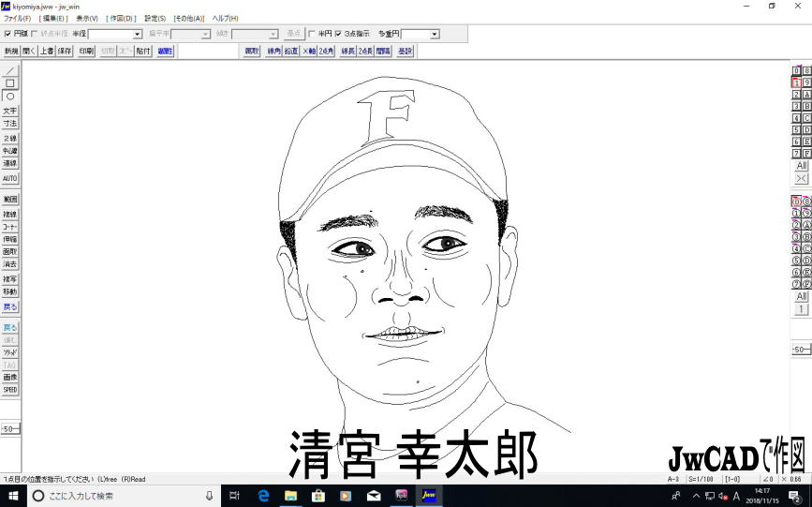
Task: Click the 鉛直 perpendicular button
Action: click(x=291, y=51)
